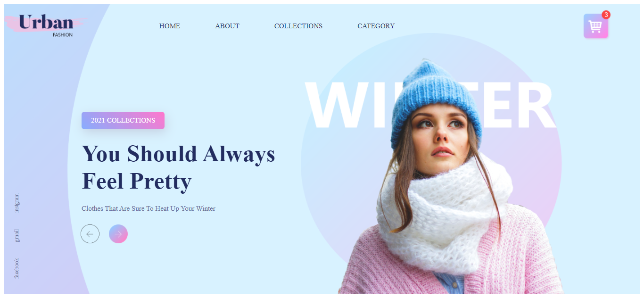Viewport: 644px width, 298px height.
Task: Open the vertical gmail link
Action: pos(17,236)
